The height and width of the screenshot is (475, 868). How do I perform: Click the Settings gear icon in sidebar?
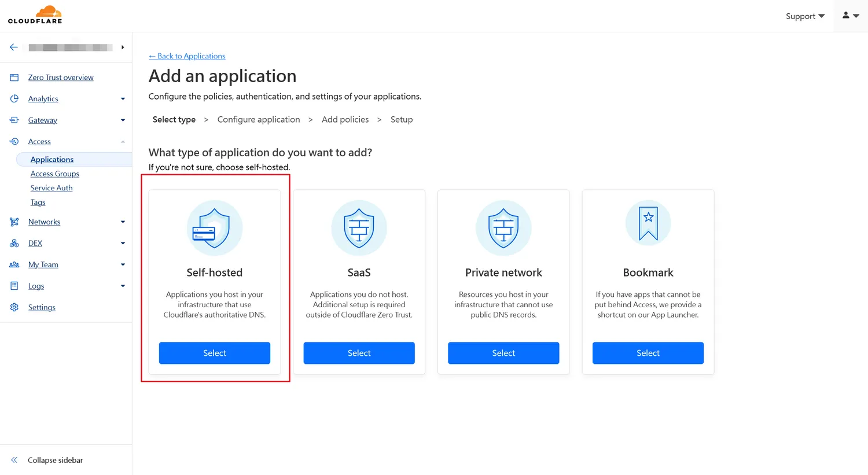coord(14,307)
